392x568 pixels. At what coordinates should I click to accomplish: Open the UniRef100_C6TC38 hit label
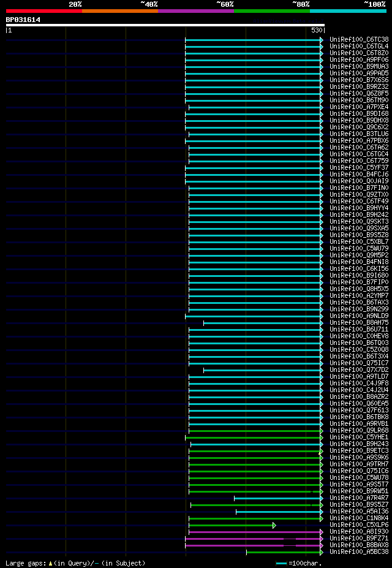pos(359,39)
